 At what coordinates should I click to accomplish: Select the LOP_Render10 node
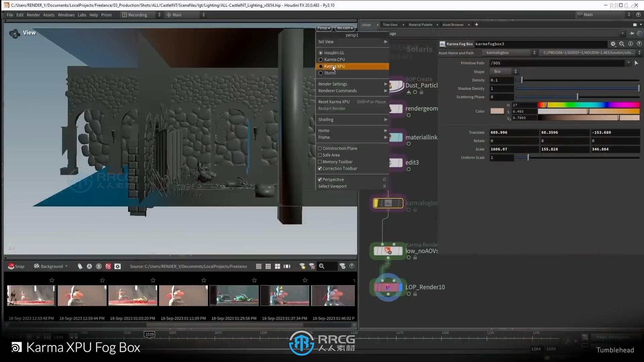(x=388, y=287)
